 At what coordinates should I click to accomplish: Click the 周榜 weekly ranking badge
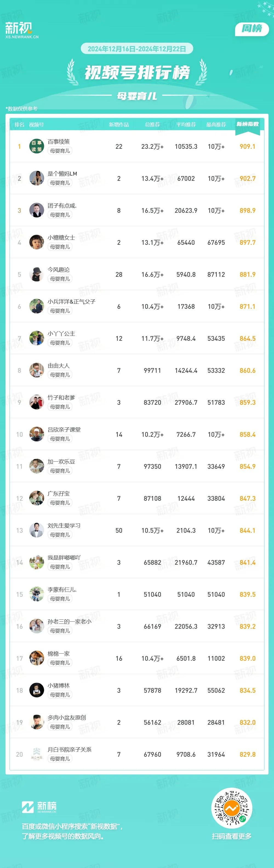pos(252,29)
